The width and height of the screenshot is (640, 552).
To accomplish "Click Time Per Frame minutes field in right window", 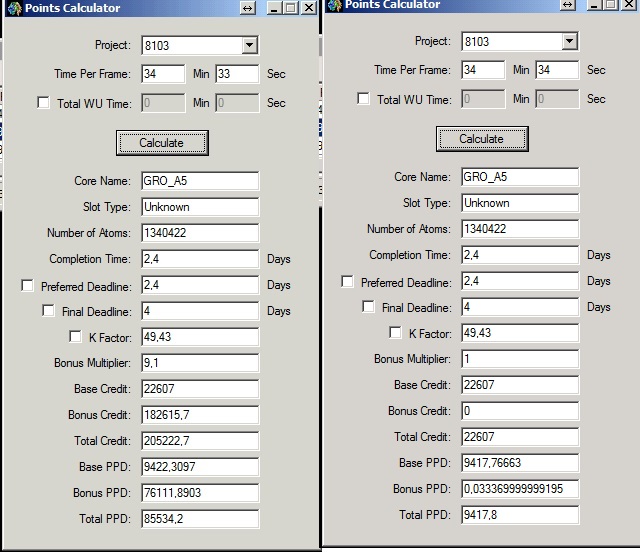I will [483, 70].
